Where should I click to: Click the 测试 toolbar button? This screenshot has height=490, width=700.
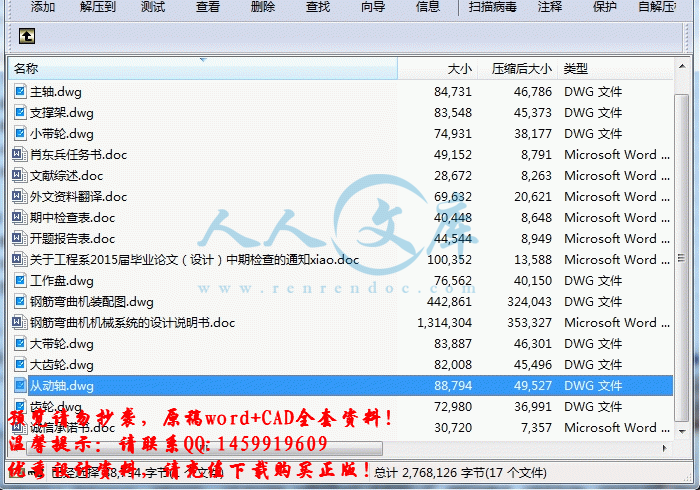click(x=153, y=7)
